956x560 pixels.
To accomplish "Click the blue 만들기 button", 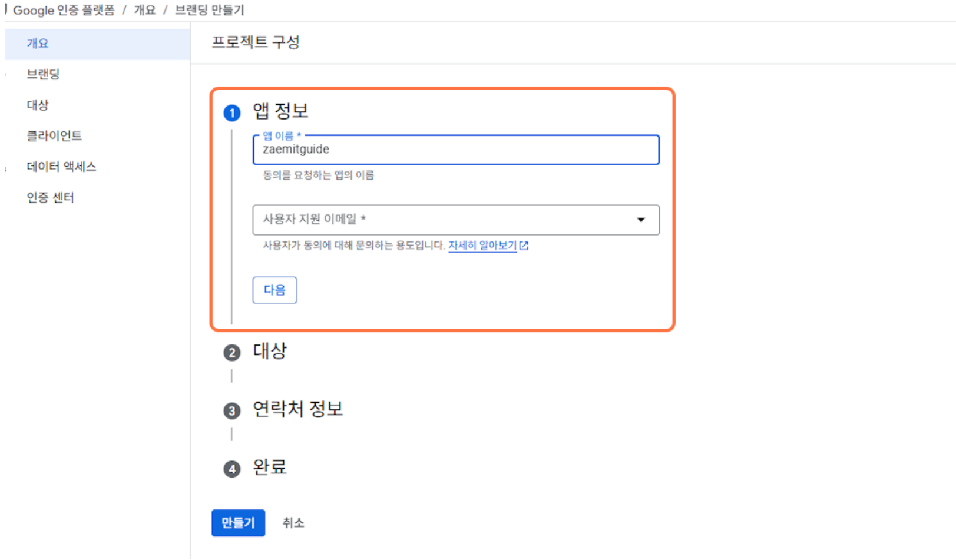I will 238,522.
